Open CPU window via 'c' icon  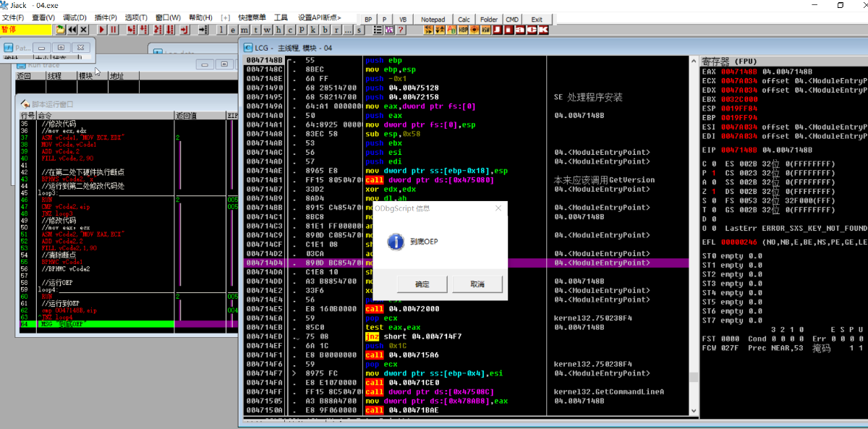point(290,30)
